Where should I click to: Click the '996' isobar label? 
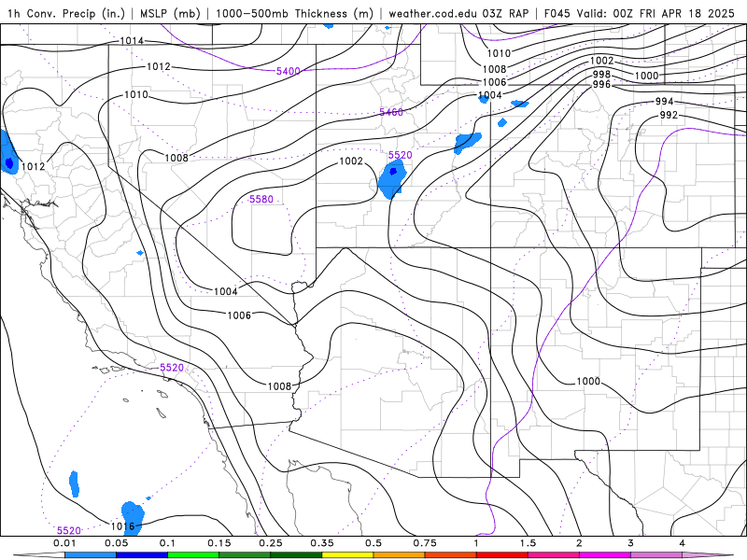point(601,84)
